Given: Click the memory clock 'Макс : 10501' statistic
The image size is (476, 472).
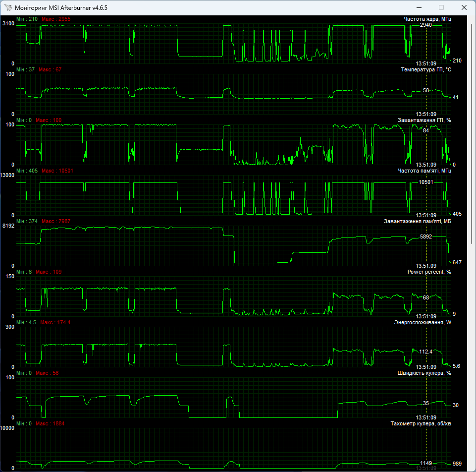Looking at the screenshot, I should pyautogui.click(x=57, y=171).
